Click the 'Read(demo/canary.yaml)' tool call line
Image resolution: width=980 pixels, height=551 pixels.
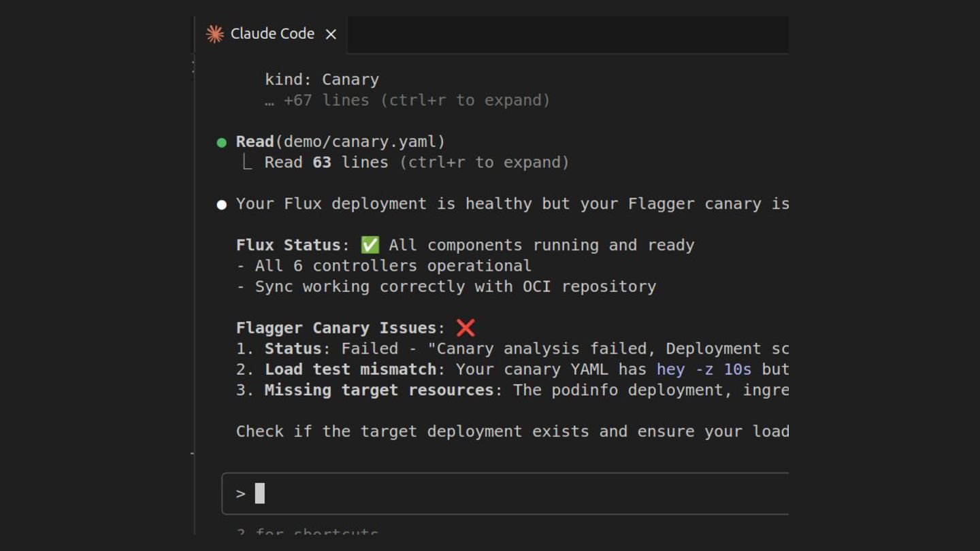pyautogui.click(x=340, y=141)
